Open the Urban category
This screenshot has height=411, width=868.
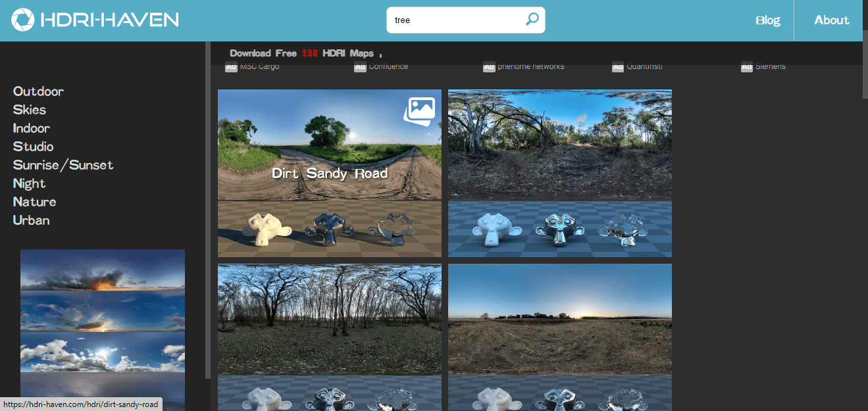[x=32, y=220]
